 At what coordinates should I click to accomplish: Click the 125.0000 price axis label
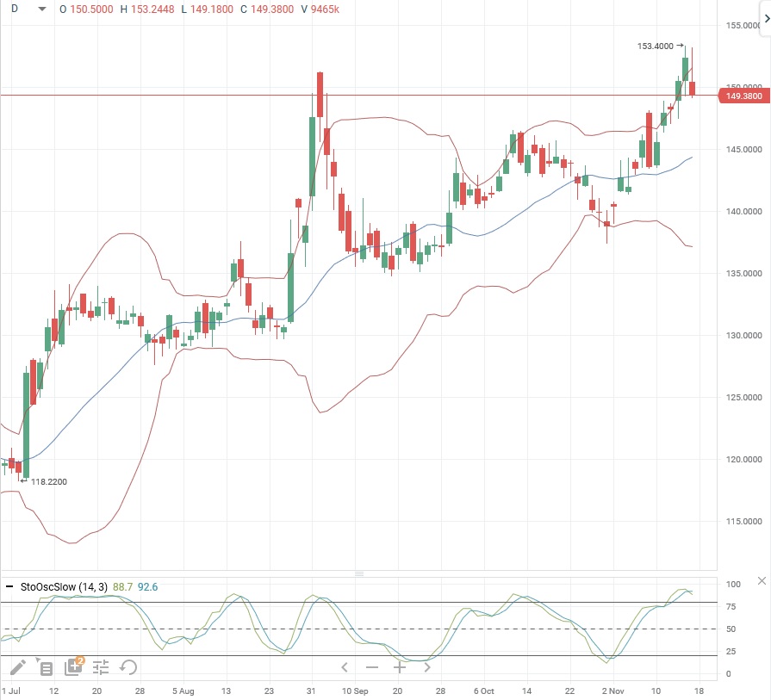pyautogui.click(x=744, y=397)
